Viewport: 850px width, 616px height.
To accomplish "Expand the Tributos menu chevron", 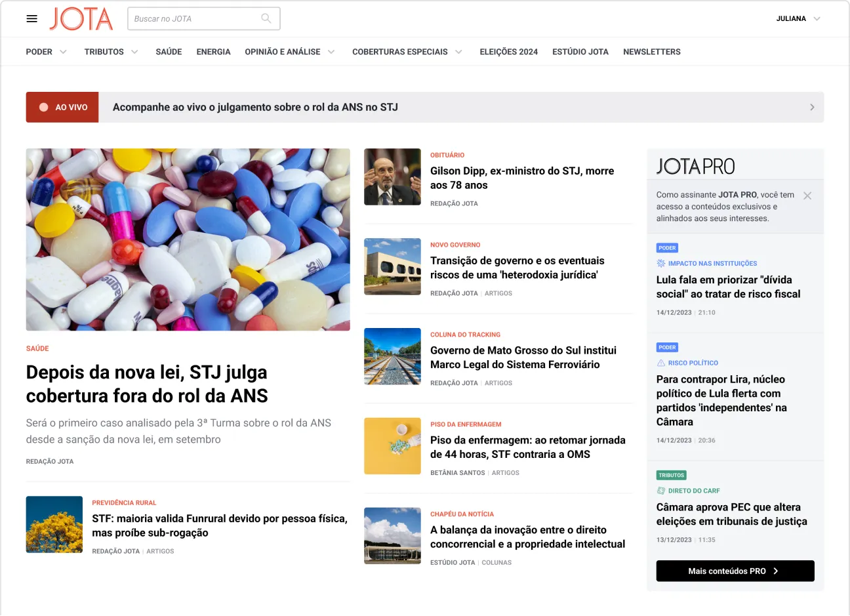I will [134, 52].
